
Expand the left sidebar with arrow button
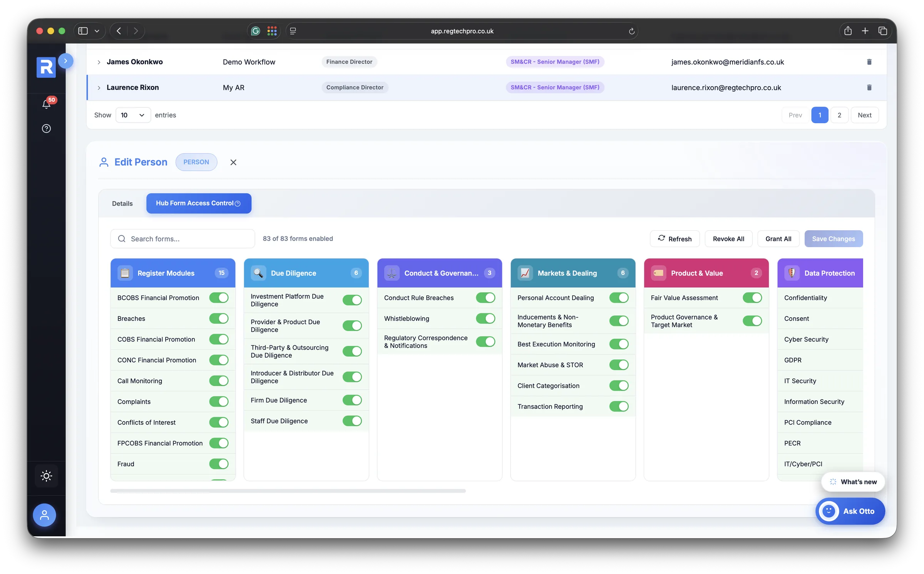pyautogui.click(x=66, y=61)
